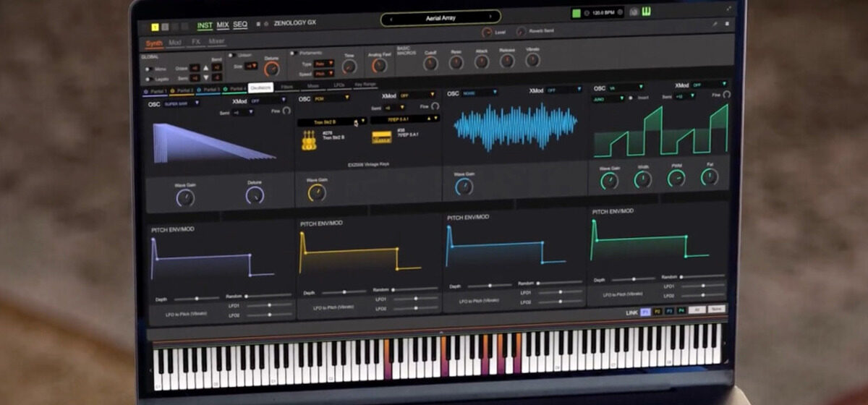Click the Bend up triangle arrow
Viewport: 868px width, 405px height.
tap(206, 67)
